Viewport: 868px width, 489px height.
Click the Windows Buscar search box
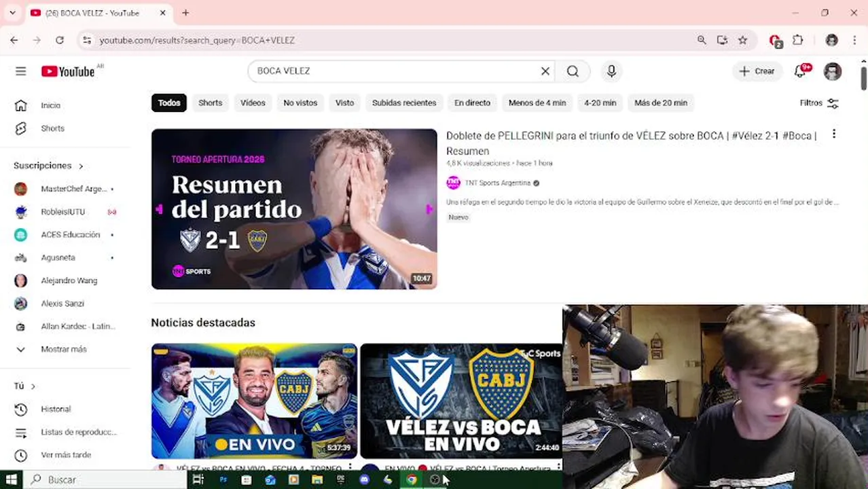coord(105,479)
